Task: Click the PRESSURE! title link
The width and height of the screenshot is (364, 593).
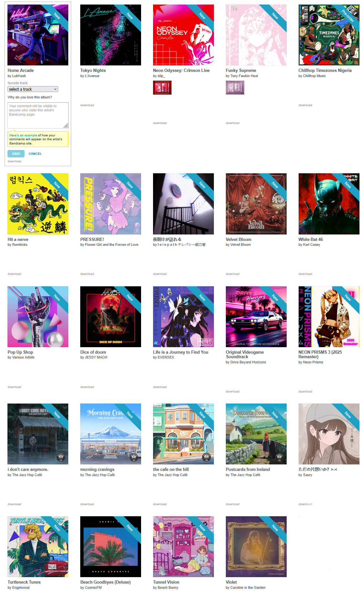Action: click(92, 239)
